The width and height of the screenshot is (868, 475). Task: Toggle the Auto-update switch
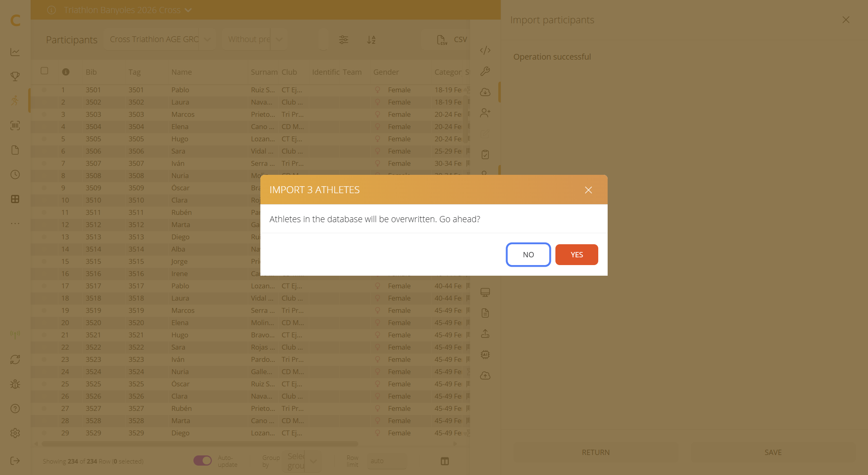[x=202, y=461]
